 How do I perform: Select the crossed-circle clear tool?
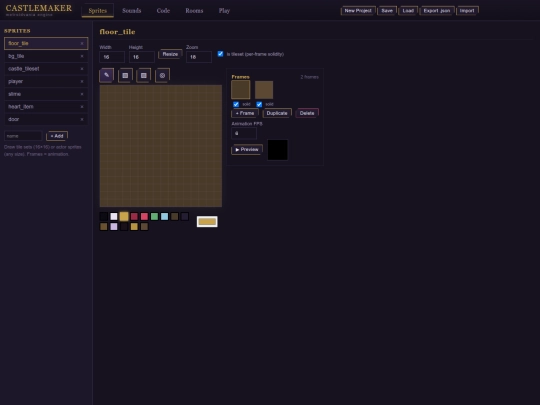tap(162, 75)
